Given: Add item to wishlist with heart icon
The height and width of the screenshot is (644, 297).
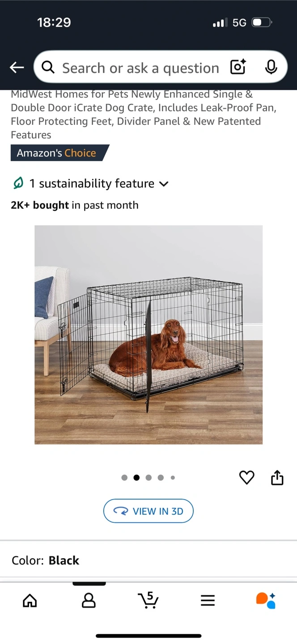Looking at the screenshot, I should point(246,478).
